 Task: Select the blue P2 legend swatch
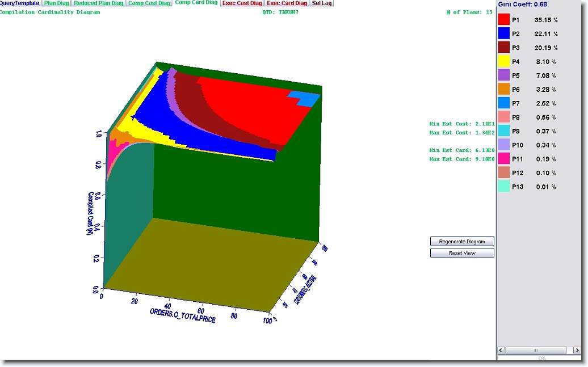coord(504,34)
